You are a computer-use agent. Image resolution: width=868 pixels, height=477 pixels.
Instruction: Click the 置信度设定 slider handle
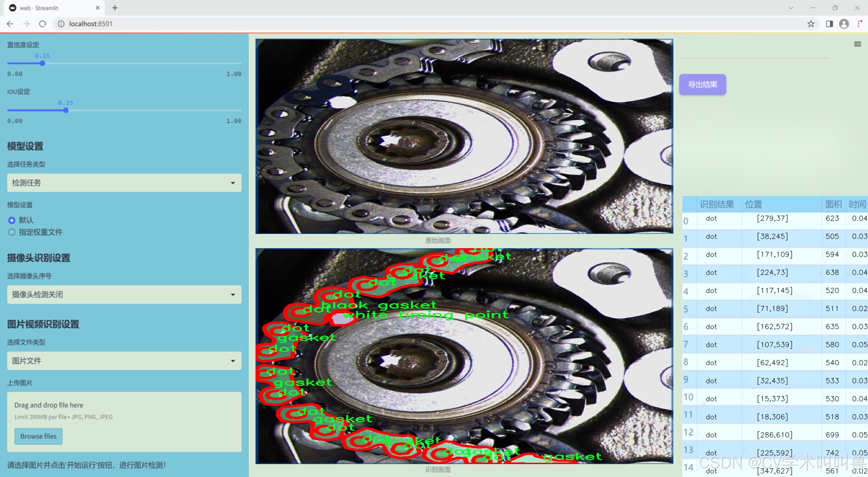(43, 63)
